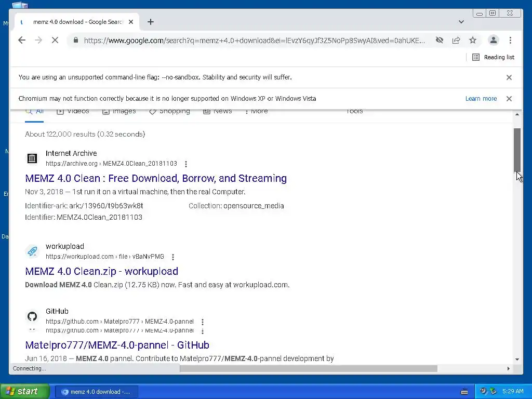This screenshot has width=532, height=399.
Task: Select the All search tab
Action: pyautogui.click(x=34, y=111)
